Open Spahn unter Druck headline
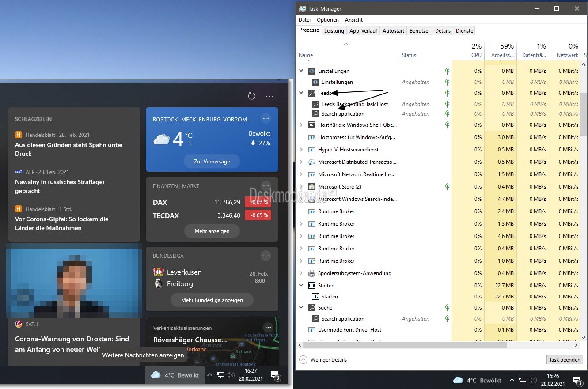Screen dimensions: 588x389 69,149
